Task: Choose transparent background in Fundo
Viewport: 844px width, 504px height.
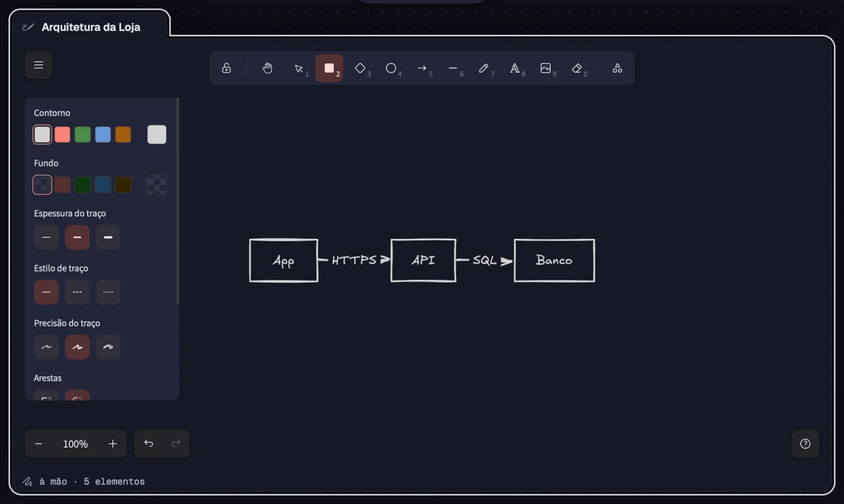Action: 42,185
